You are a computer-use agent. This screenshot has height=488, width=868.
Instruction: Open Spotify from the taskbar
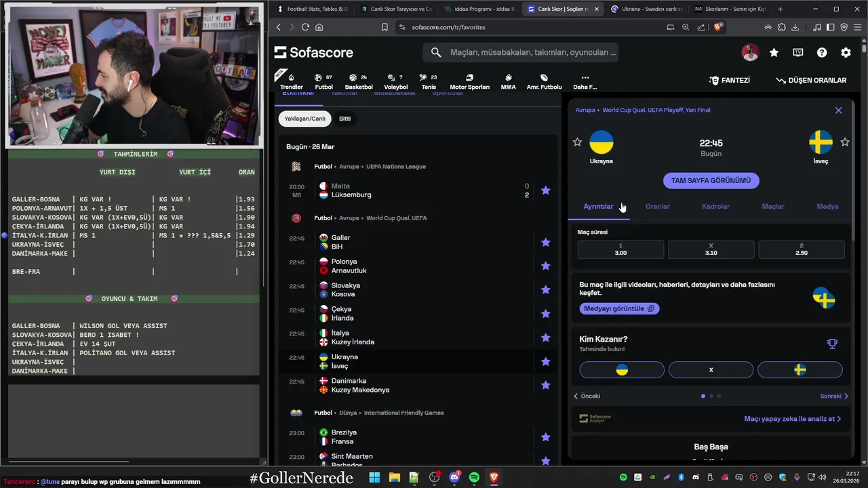point(474,477)
